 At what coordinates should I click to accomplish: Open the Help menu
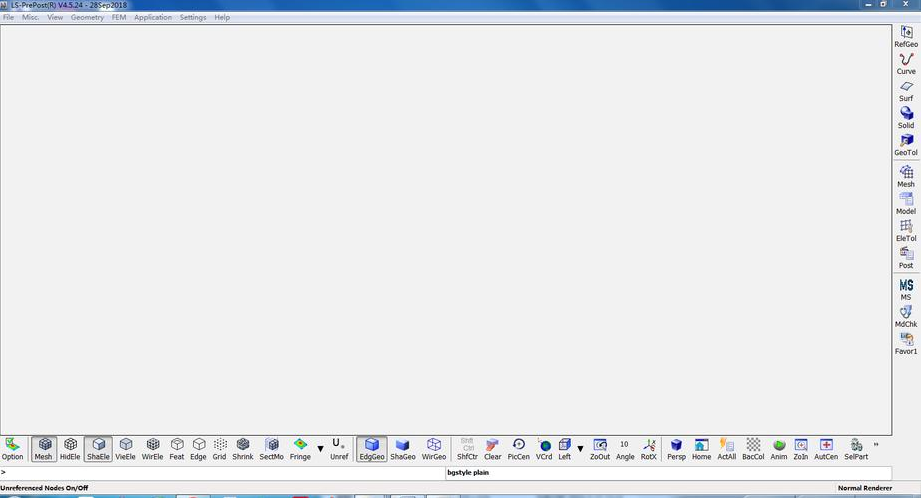coord(222,18)
